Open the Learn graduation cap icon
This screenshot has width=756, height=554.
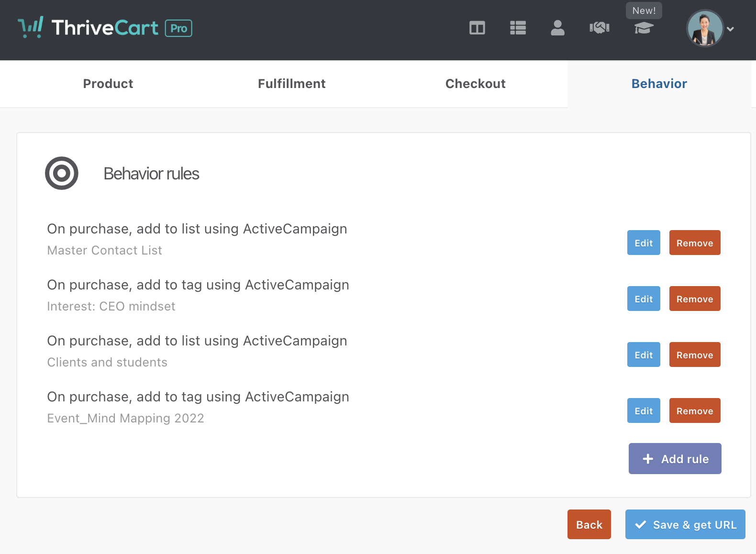tap(644, 28)
